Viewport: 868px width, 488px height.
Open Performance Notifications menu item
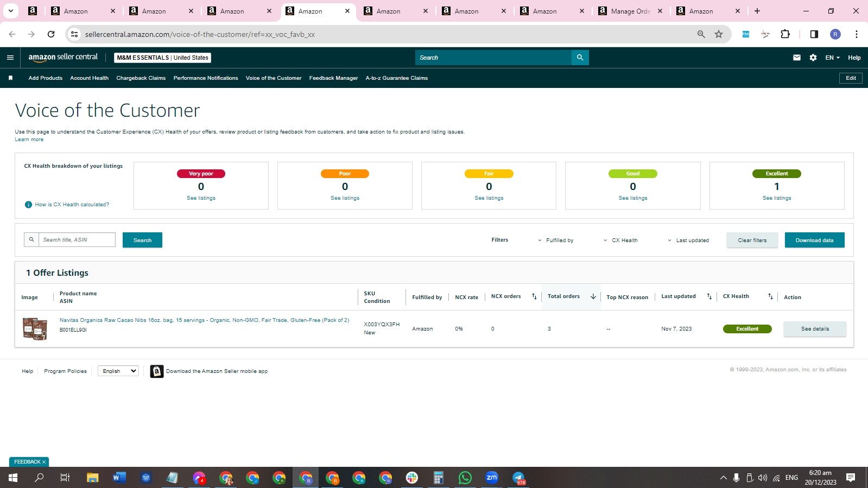tap(206, 78)
